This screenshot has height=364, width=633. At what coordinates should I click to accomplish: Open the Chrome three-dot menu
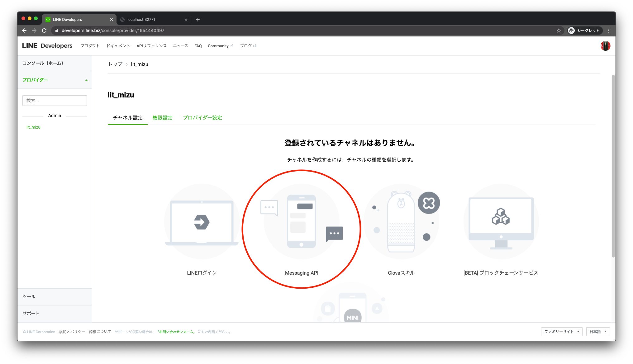click(609, 31)
